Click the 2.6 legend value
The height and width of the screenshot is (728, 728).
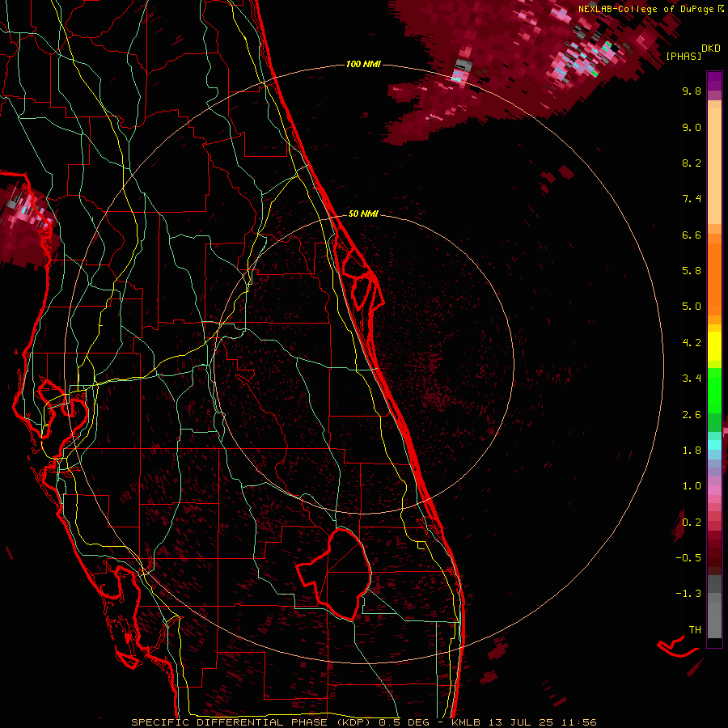[692, 415]
